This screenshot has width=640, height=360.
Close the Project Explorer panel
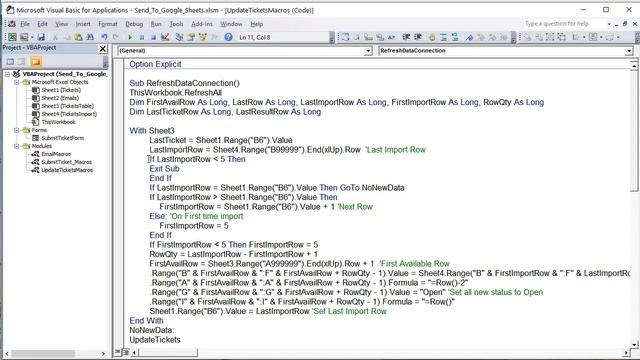tap(102, 49)
